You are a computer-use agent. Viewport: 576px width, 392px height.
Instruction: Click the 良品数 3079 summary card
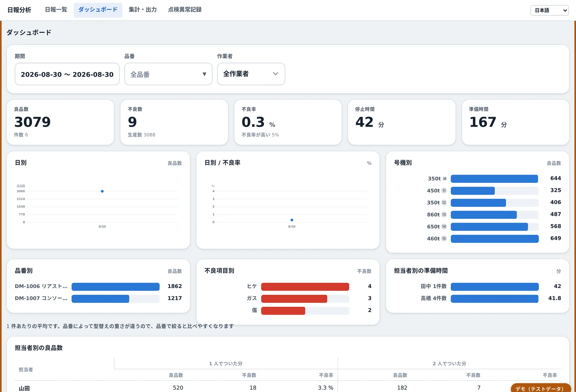click(x=60, y=122)
